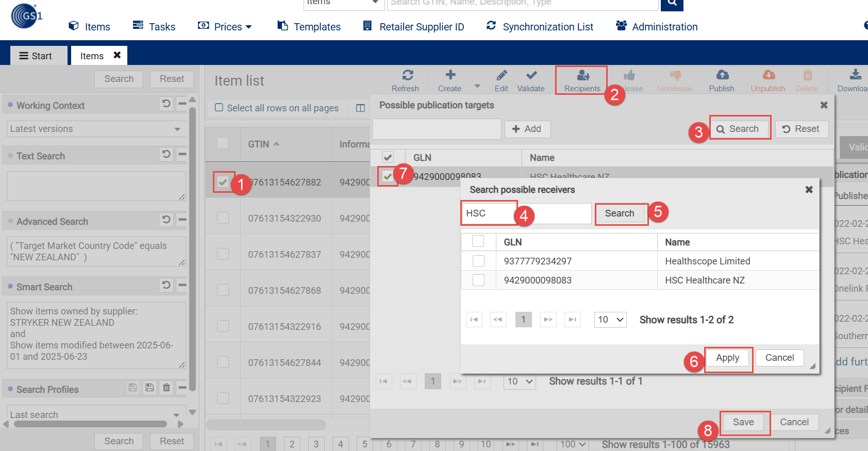
Task: Open the Administration menu
Action: (657, 26)
